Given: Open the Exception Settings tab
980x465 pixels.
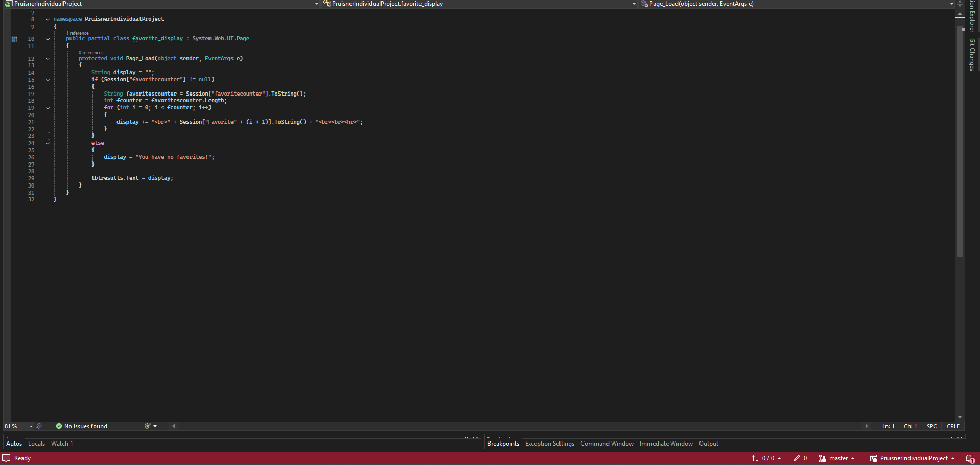Looking at the screenshot, I should pos(549,444).
